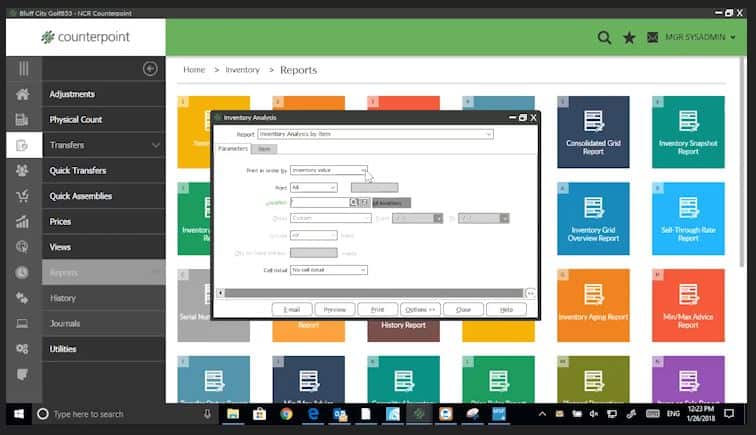Click the Location lookup magnifier icon
Screen dimensions: 756x435
pos(354,203)
